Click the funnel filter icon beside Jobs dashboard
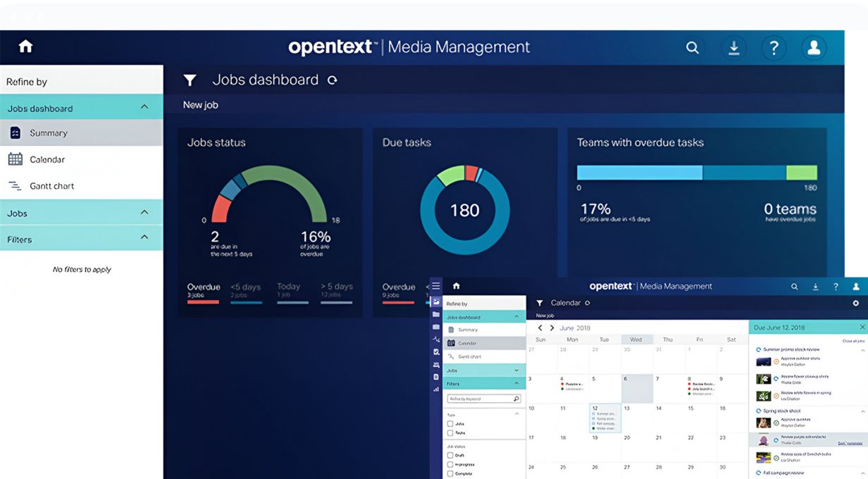 (190, 80)
